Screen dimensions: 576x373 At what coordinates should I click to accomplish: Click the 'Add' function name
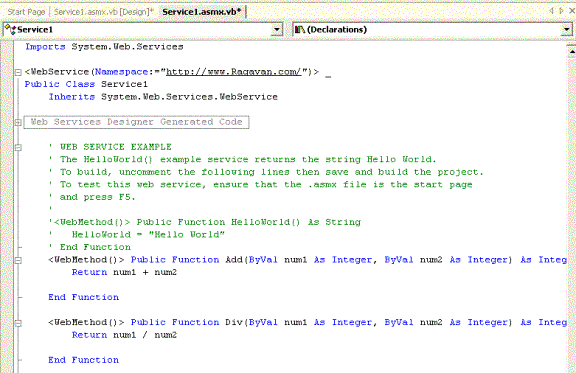point(234,260)
